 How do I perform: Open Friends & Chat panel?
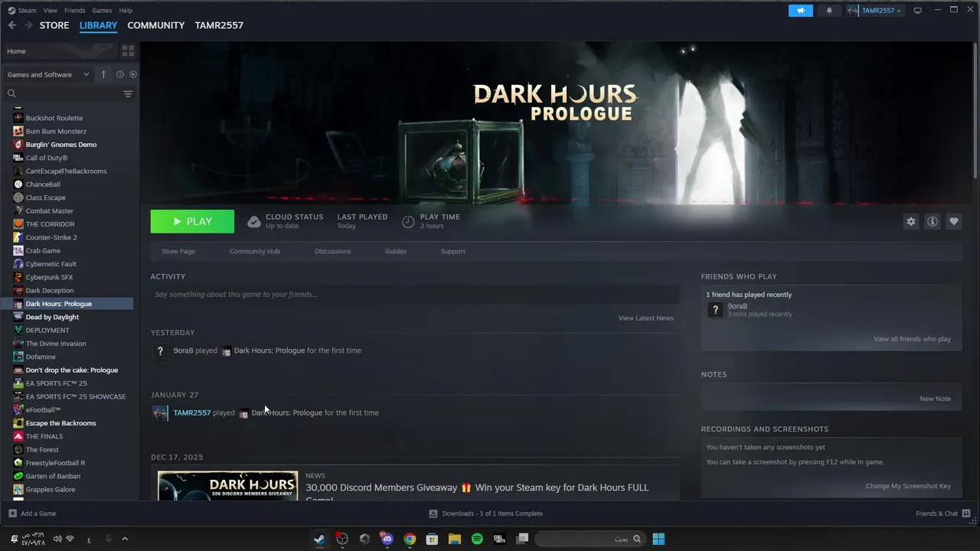[x=943, y=514]
